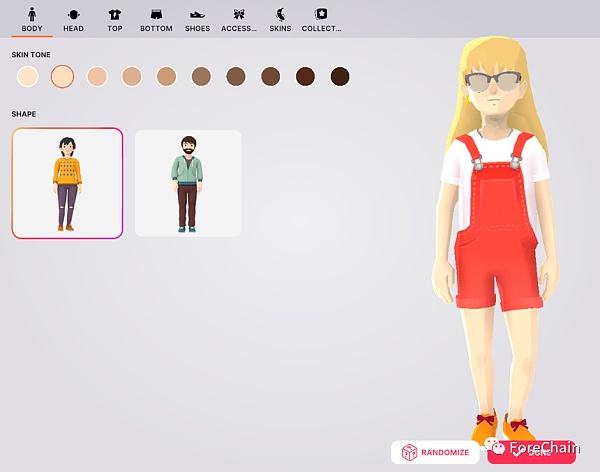Select the second, outlined skin tone swatch

click(x=63, y=76)
